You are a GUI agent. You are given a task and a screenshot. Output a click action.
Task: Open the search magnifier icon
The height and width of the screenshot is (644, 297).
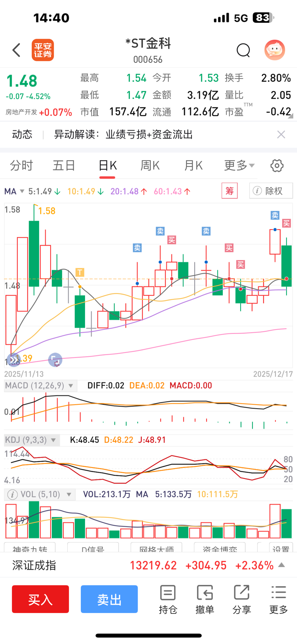click(x=243, y=50)
